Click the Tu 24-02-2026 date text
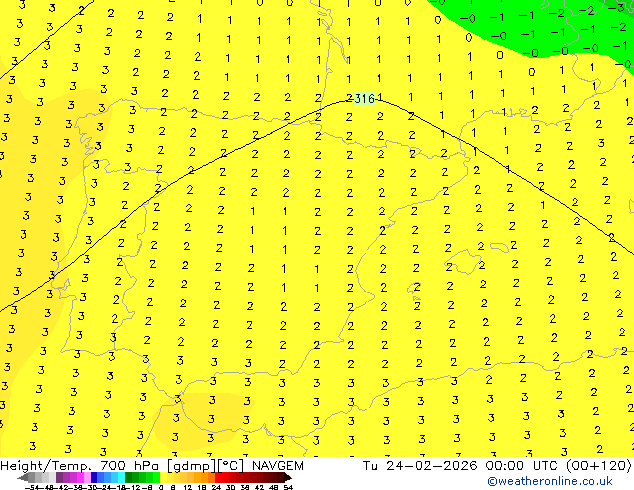The image size is (634, 490). pyautogui.click(x=420, y=466)
